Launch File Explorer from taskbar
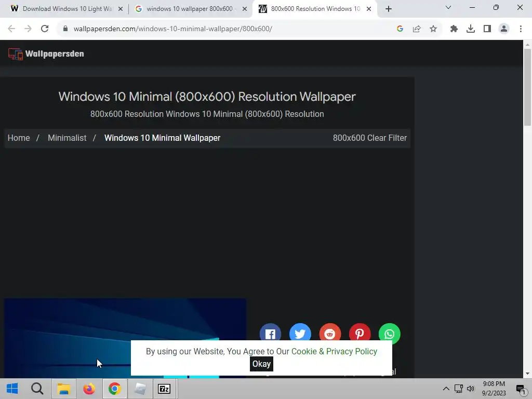 click(x=64, y=389)
